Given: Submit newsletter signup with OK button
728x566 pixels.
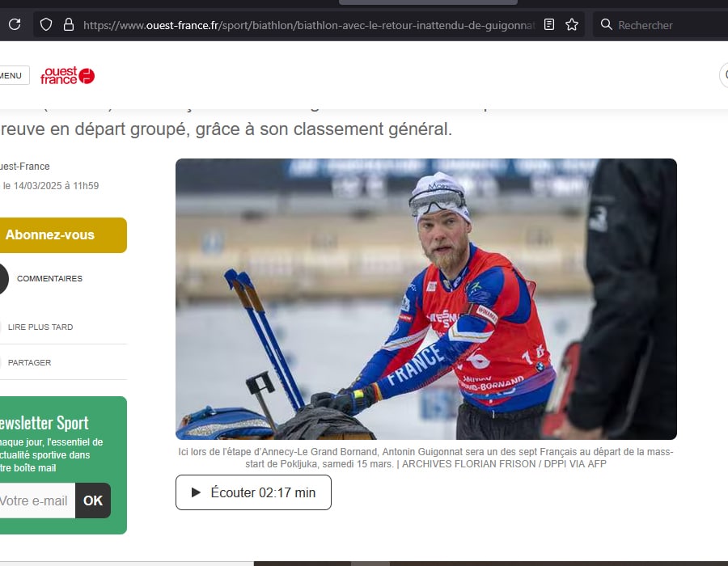Looking at the screenshot, I should (92, 501).
